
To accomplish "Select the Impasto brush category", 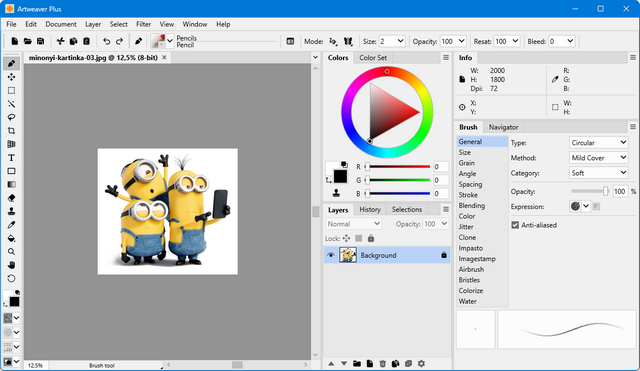I will [471, 248].
